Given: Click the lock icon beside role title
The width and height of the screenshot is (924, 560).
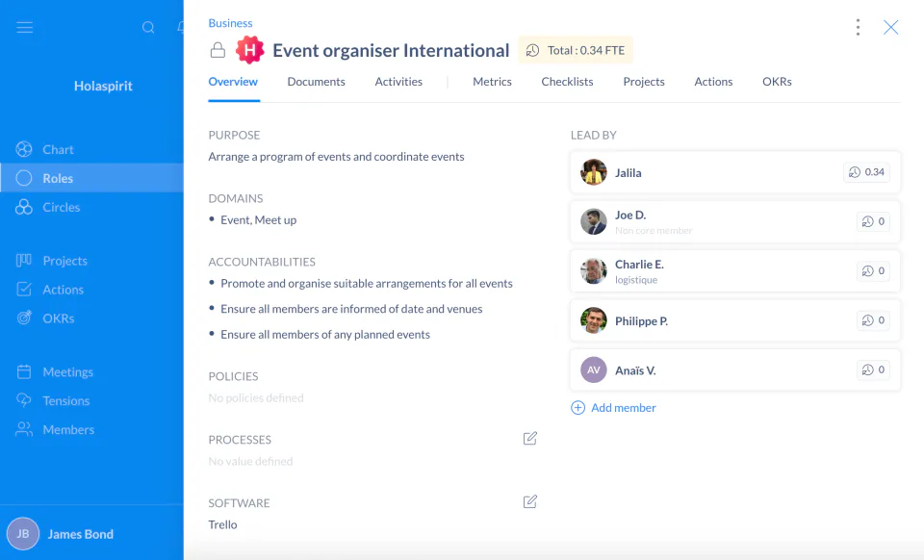Looking at the screenshot, I should click(218, 51).
